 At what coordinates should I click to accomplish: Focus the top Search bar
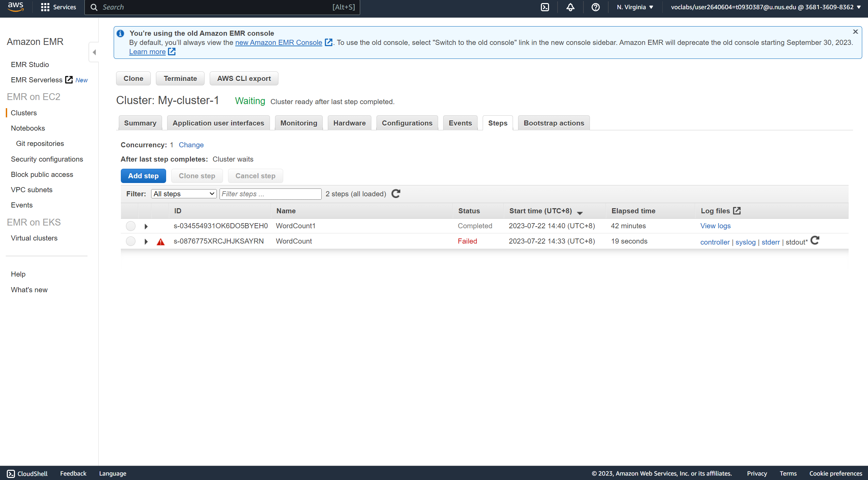point(222,7)
